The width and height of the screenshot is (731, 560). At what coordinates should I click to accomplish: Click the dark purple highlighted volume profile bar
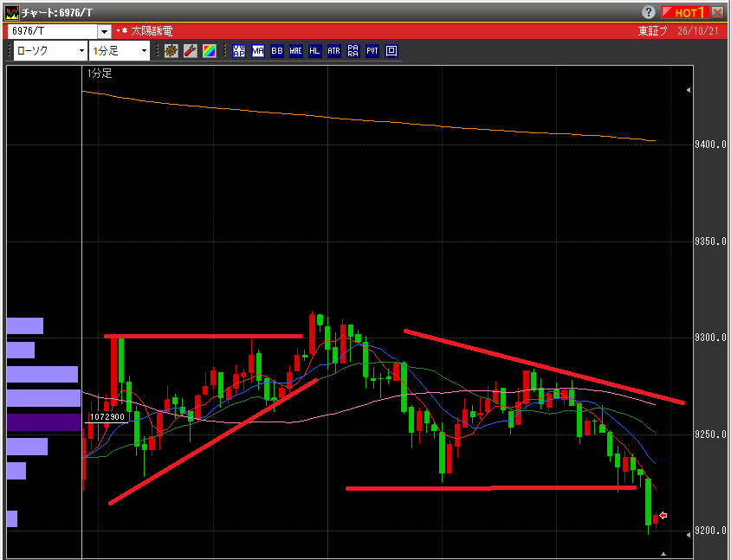44,422
